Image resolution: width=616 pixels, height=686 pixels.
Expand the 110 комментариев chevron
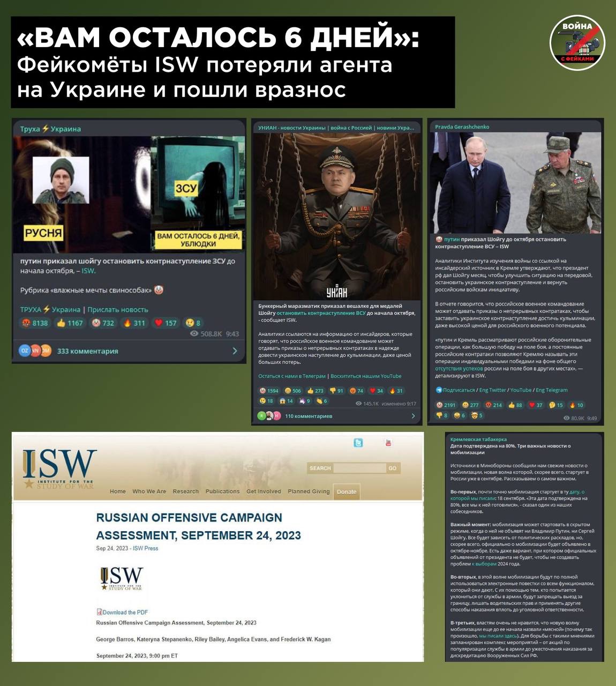(x=413, y=416)
